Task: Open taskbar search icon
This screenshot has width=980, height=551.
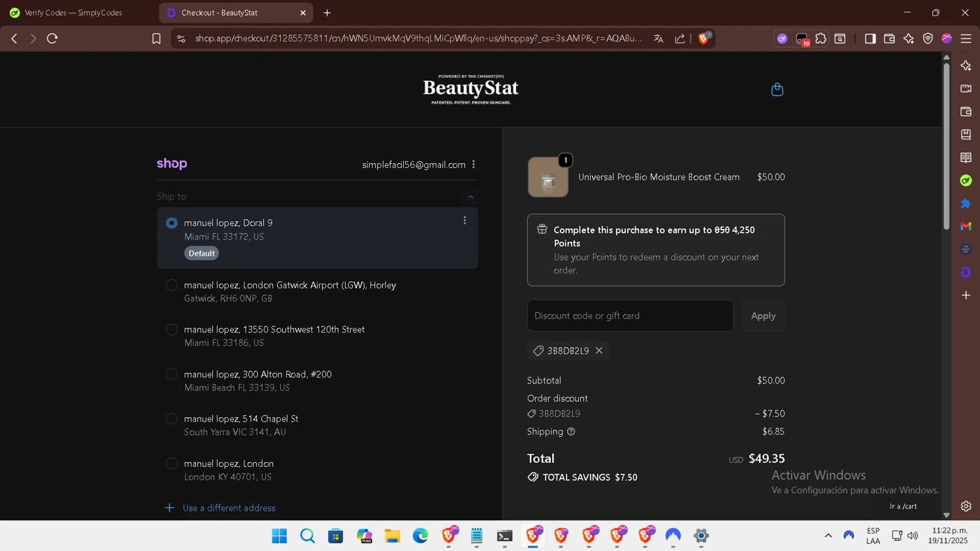Action: (x=308, y=536)
